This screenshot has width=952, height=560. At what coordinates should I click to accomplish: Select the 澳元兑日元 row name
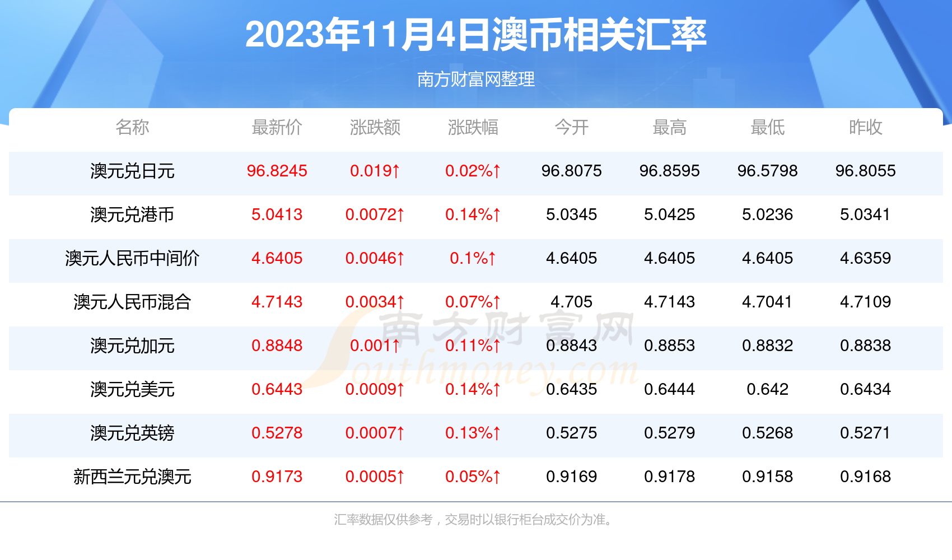pyautogui.click(x=132, y=171)
